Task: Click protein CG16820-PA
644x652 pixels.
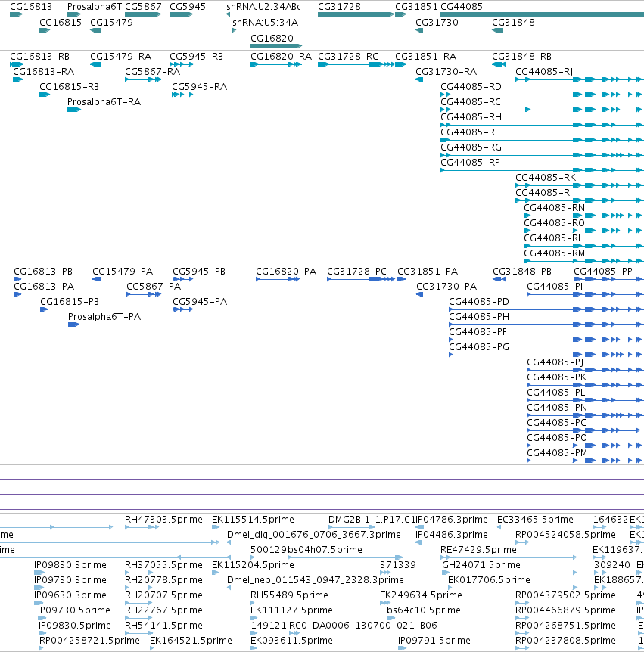Action: tap(286, 272)
